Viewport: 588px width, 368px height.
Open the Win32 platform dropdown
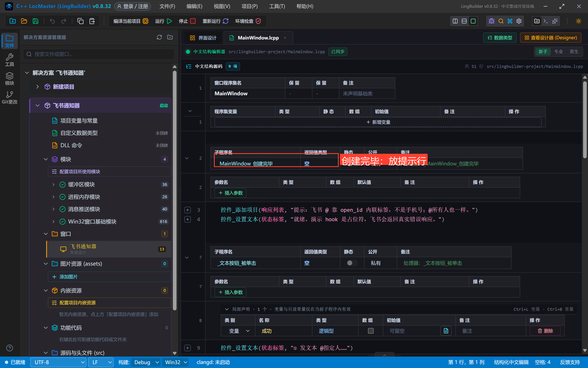coord(176,362)
